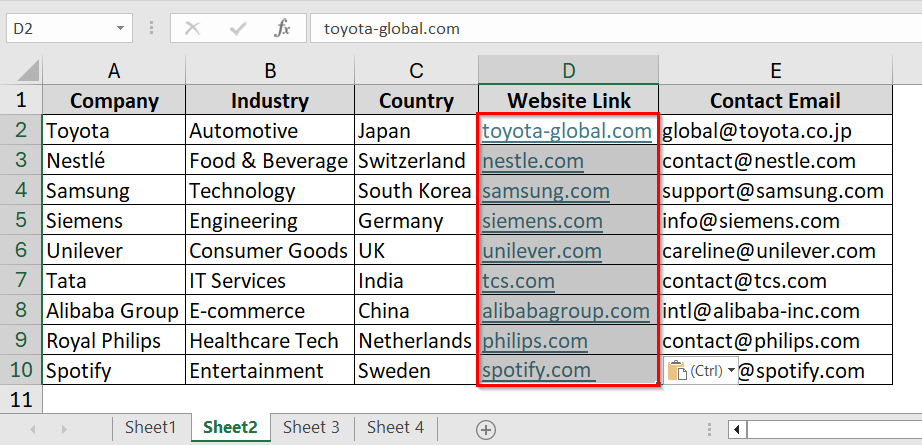Select the Sweden cell
Screen dimensions: 922x445
[416, 370]
